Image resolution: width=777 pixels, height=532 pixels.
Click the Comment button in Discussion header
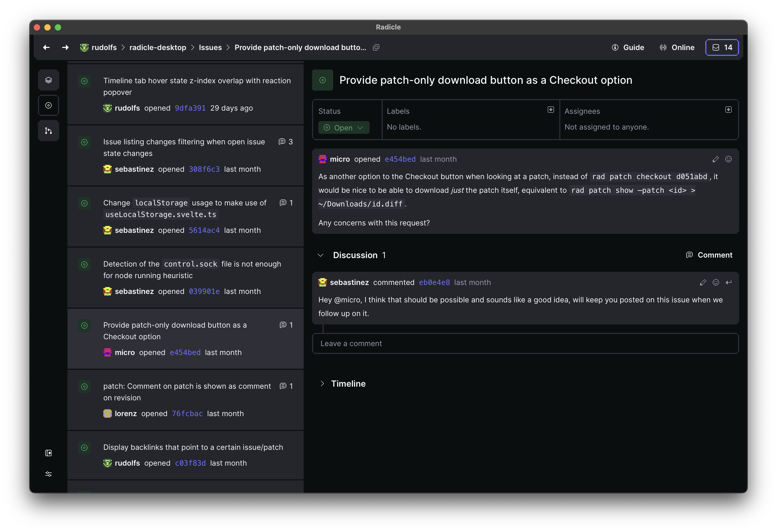[709, 255]
